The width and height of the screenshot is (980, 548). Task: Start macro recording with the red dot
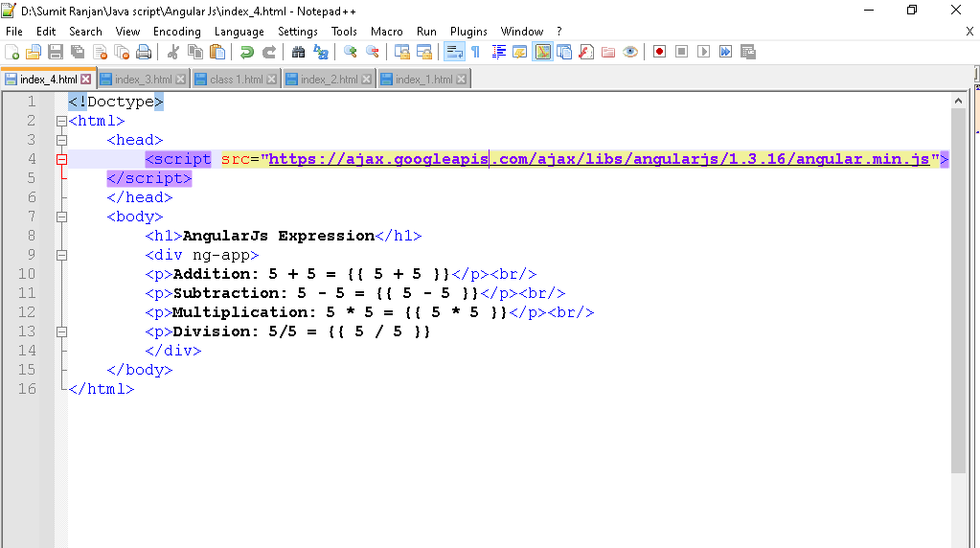(x=659, y=52)
